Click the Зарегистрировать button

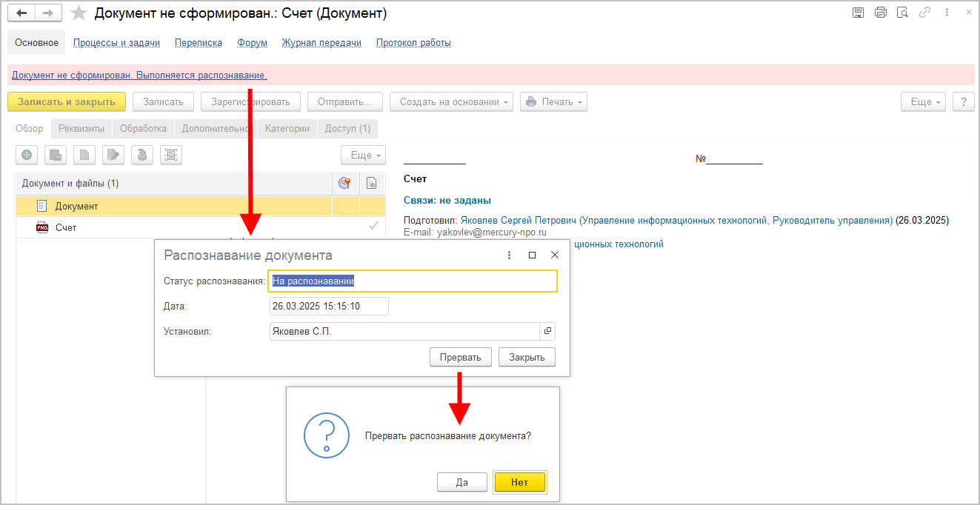tap(250, 101)
